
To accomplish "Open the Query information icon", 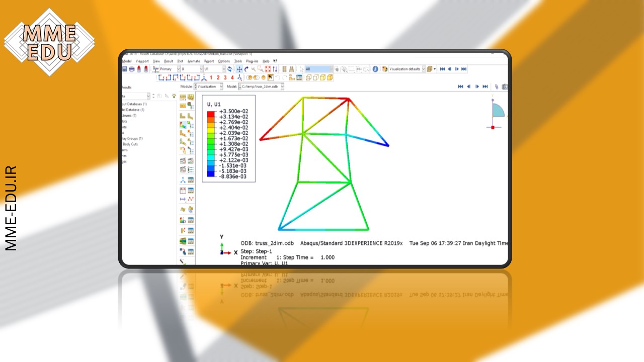I will 375,69.
